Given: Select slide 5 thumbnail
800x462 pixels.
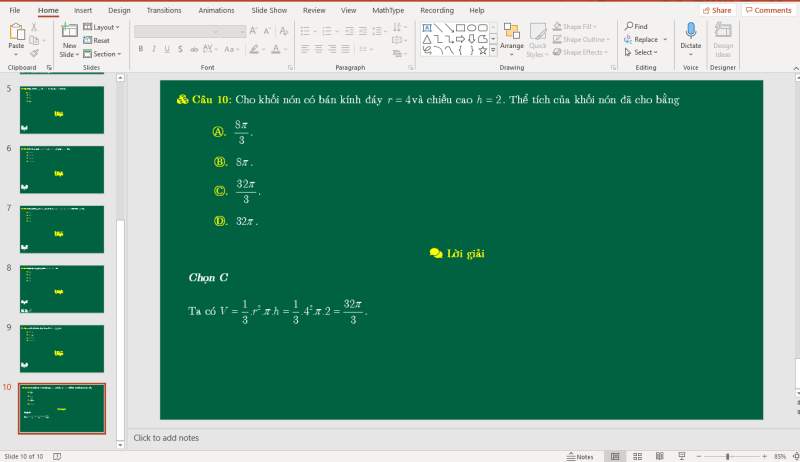Looking at the screenshot, I should pos(62,110).
